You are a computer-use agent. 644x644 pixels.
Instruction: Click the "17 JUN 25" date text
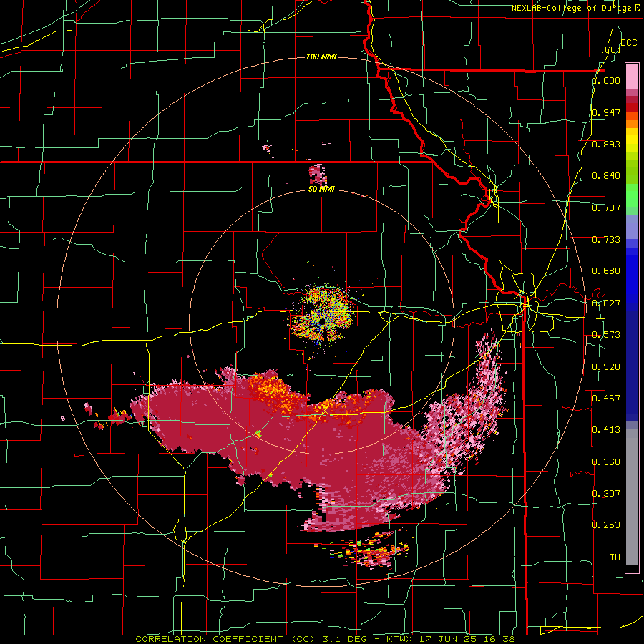[447, 639]
